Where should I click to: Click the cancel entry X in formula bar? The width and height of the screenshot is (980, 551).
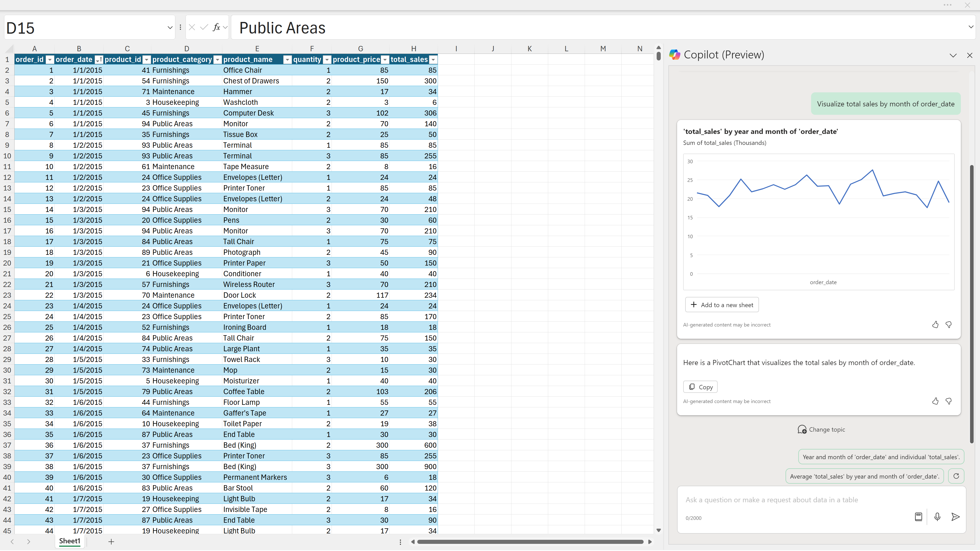[x=192, y=27]
